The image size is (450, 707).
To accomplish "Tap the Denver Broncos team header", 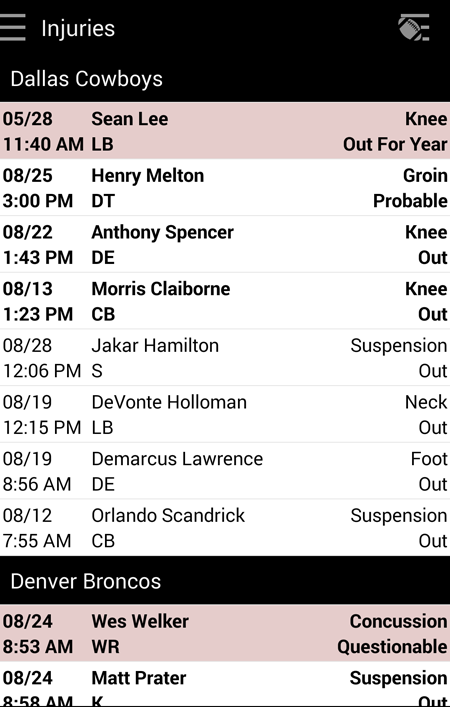I will 225,581.
